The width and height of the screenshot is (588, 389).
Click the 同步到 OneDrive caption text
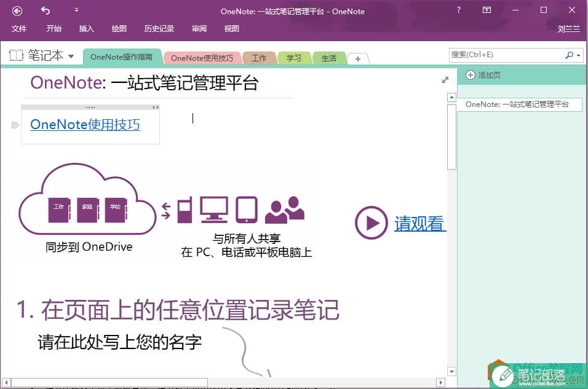click(x=89, y=246)
